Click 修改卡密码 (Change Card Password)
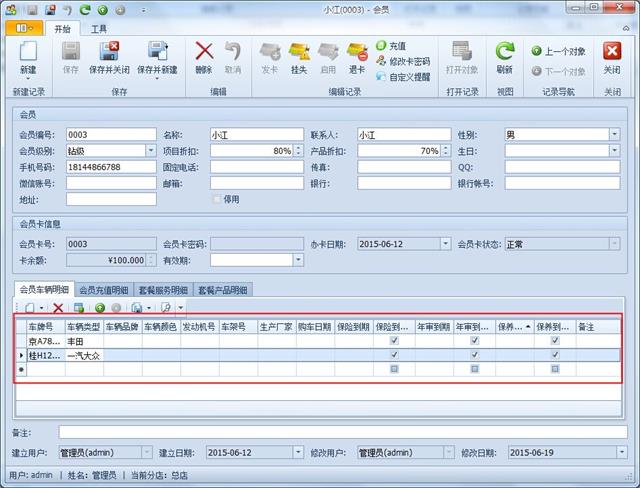This screenshot has width=640, height=488. pos(409,61)
